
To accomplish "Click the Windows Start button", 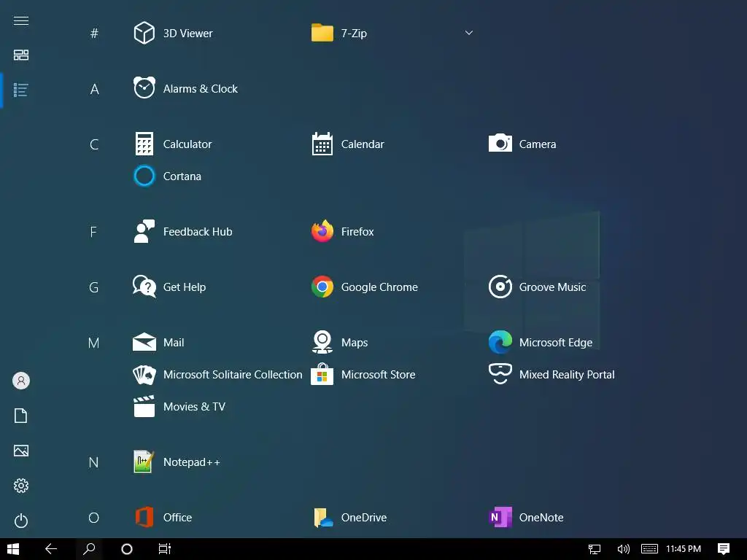I will (x=13, y=549).
